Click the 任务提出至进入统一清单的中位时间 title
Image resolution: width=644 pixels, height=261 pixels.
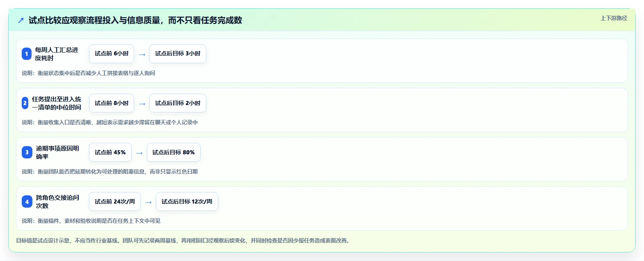pyautogui.click(x=57, y=103)
